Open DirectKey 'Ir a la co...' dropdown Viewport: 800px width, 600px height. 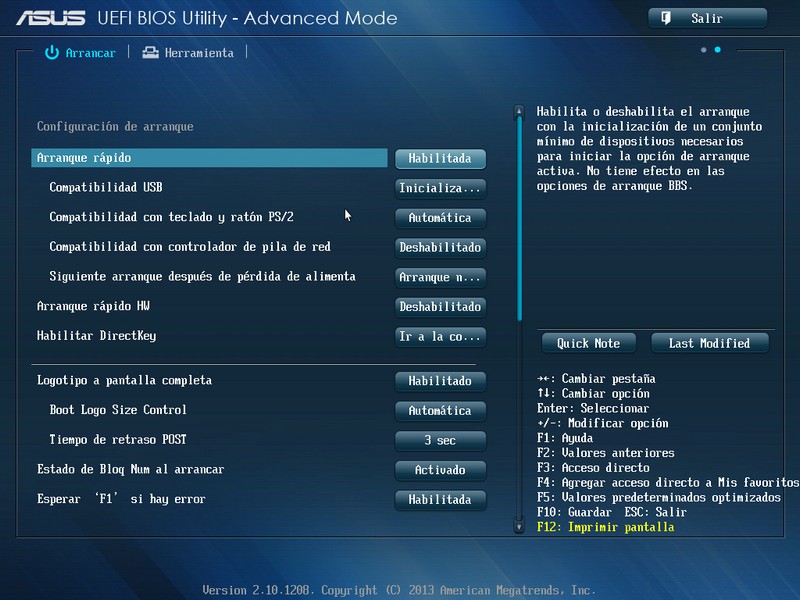440,336
